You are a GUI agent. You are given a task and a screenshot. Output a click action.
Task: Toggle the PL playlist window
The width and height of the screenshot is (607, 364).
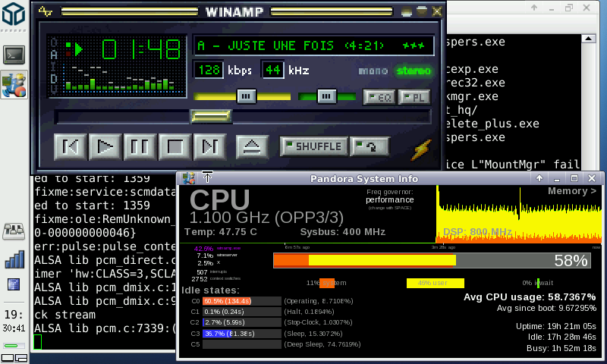414,97
